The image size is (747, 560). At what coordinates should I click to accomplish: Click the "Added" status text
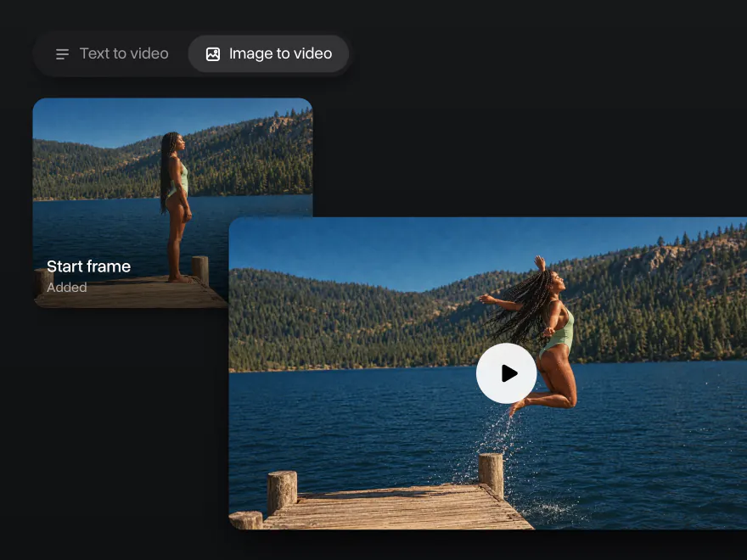67,288
